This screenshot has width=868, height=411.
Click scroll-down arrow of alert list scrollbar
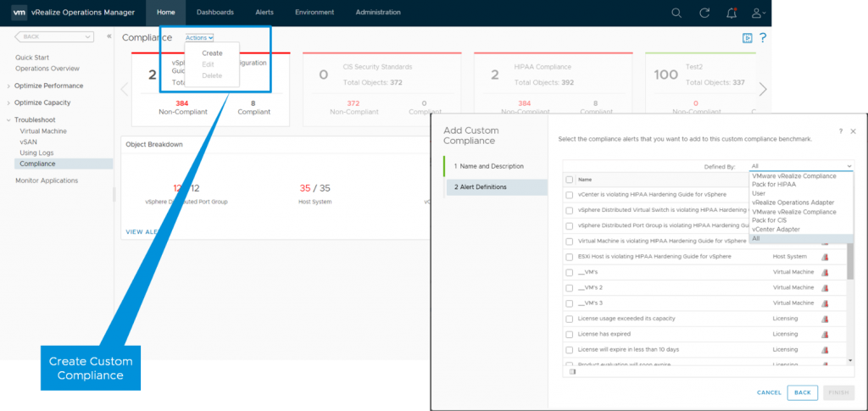(850, 361)
